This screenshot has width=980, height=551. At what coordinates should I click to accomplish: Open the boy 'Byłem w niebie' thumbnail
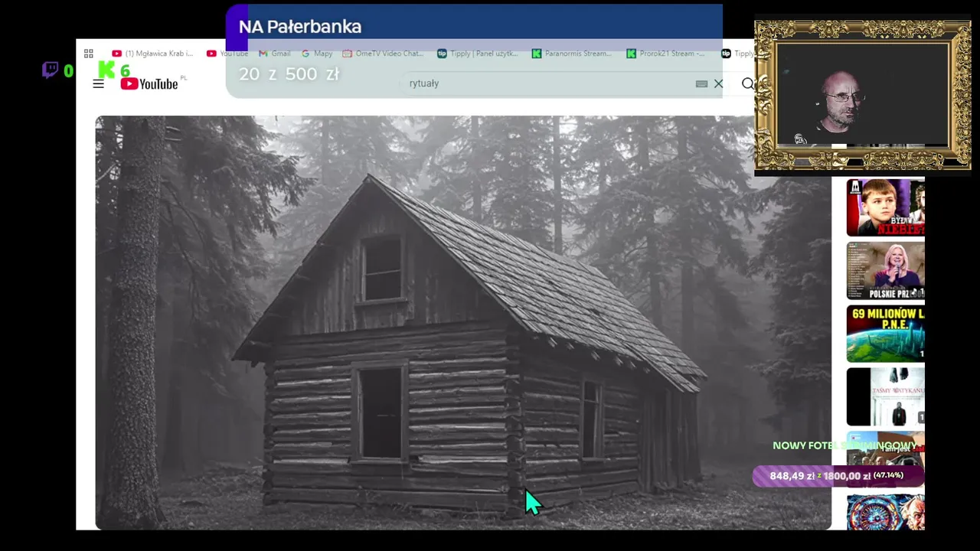[x=886, y=207]
